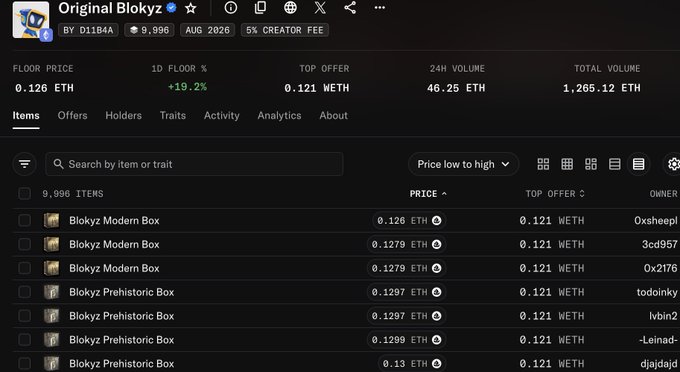The height and width of the screenshot is (372, 680).
Task: Switch to compact table view
Action: coord(638,164)
